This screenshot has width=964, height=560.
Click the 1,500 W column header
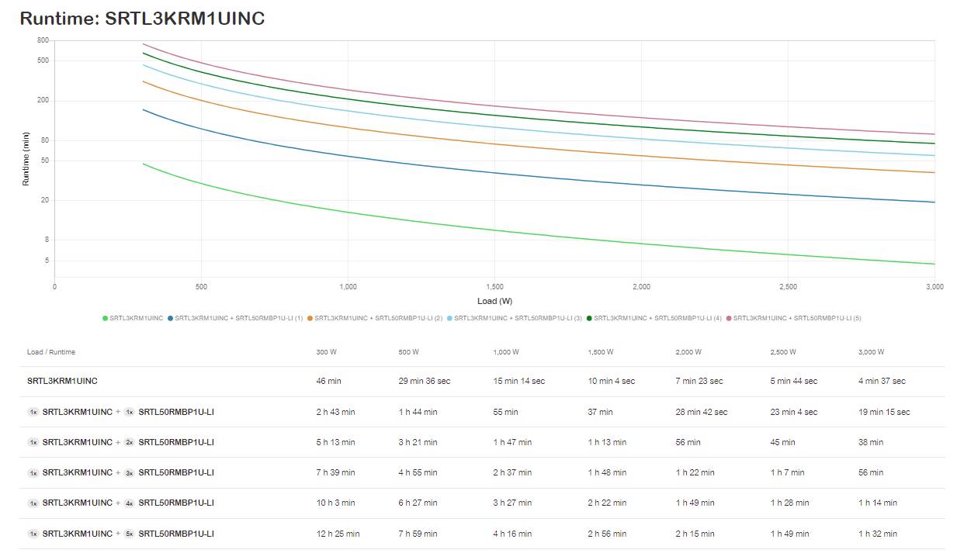601,352
